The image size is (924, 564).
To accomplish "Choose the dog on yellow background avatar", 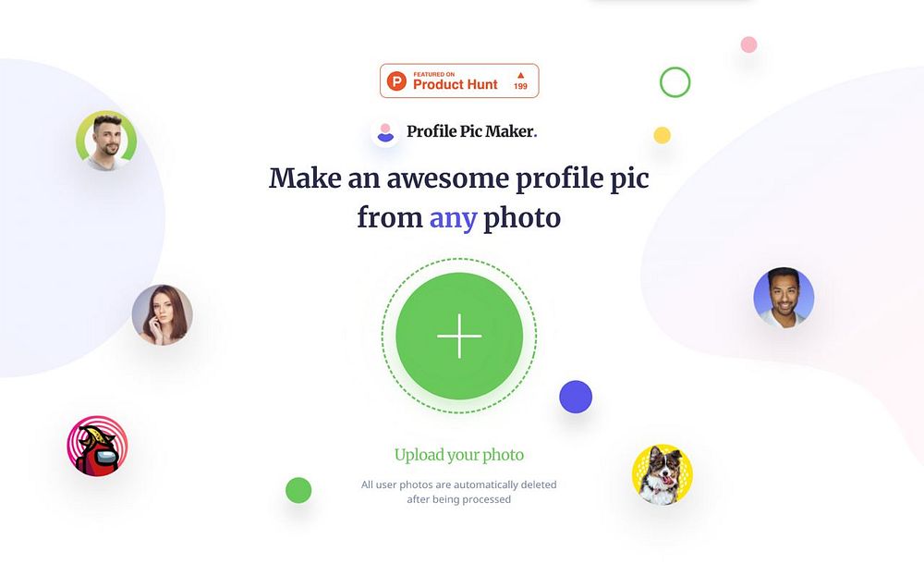I will [x=662, y=475].
